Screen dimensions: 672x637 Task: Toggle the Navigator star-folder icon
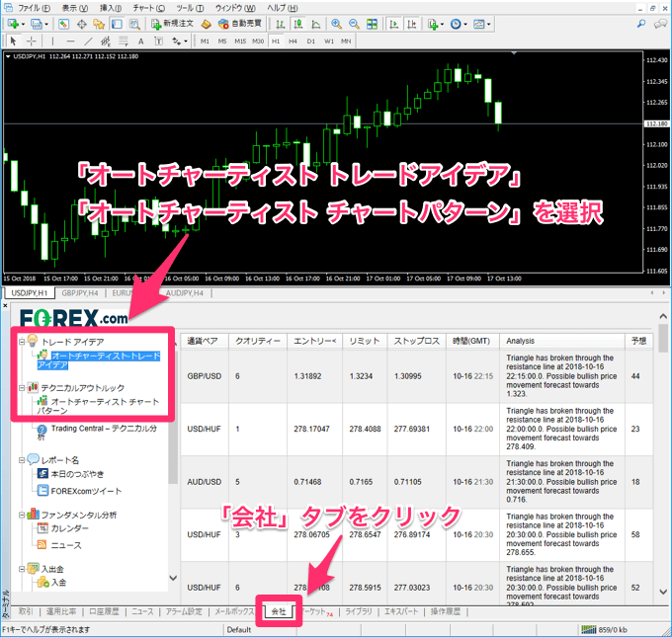99,24
